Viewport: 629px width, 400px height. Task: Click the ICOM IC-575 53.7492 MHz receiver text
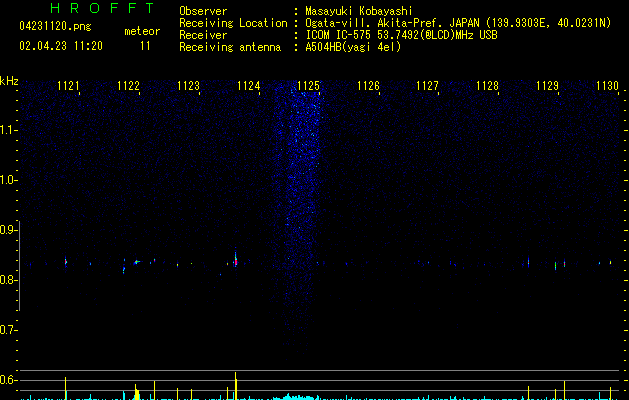(402, 35)
